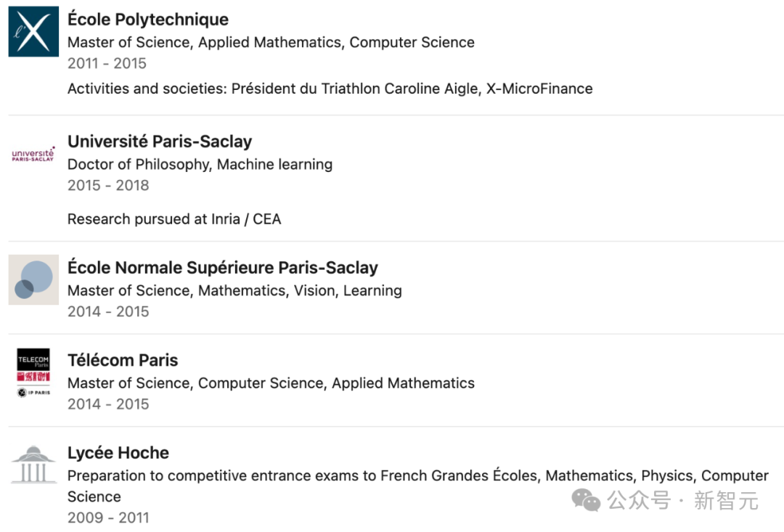Open the Télécom Paris title link
This screenshot has height=532, width=784.
(x=123, y=360)
